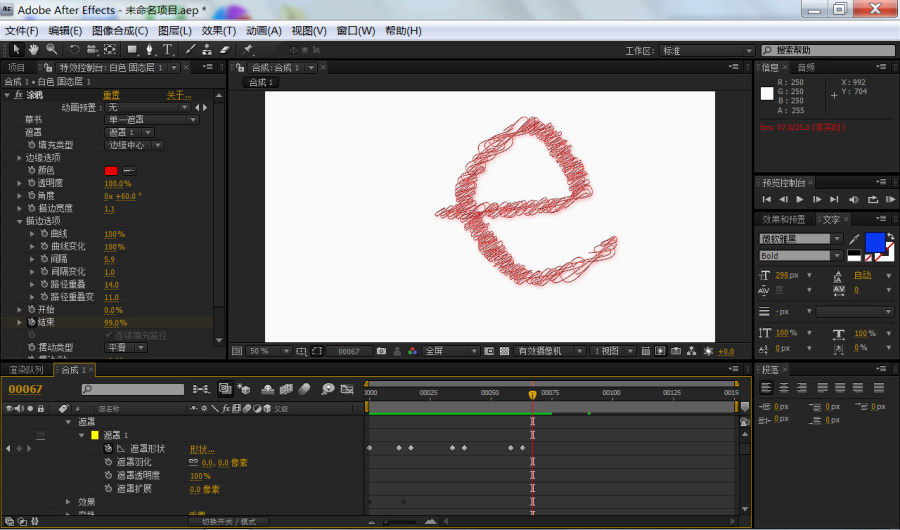Open the 效果(T) menu
Viewport: 900px width, 530px height.
pos(219,31)
